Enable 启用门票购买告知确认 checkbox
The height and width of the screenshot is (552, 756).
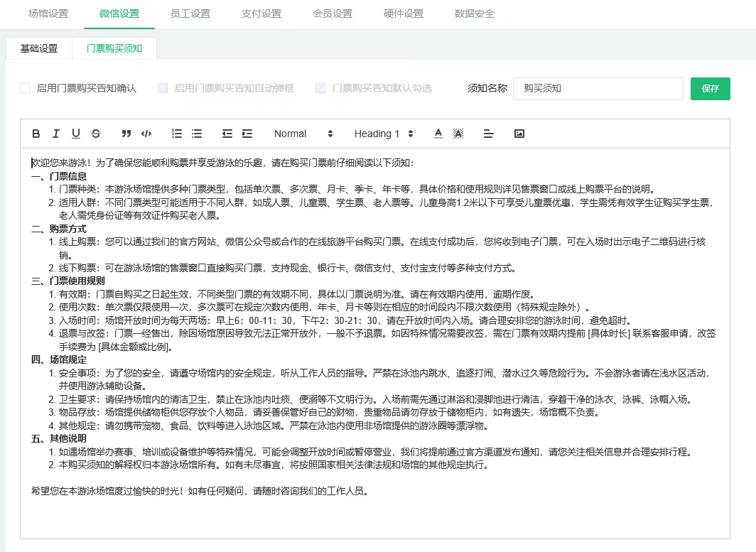point(25,88)
